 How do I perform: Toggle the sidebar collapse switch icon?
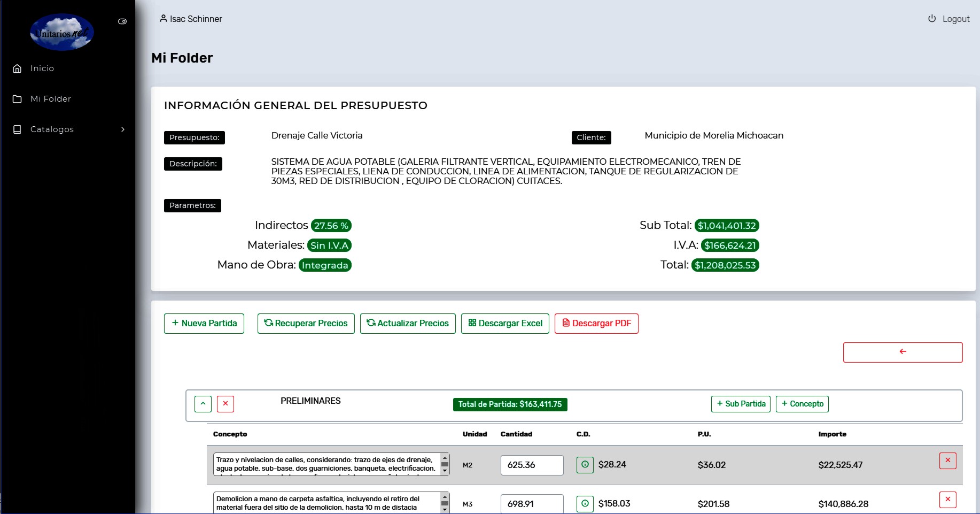(x=122, y=21)
